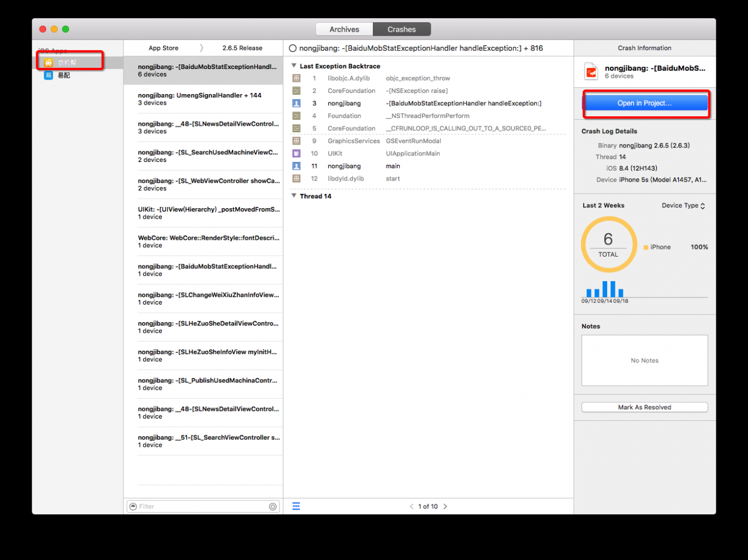Open the Device Type popup
The image size is (748, 560).
(683, 206)
